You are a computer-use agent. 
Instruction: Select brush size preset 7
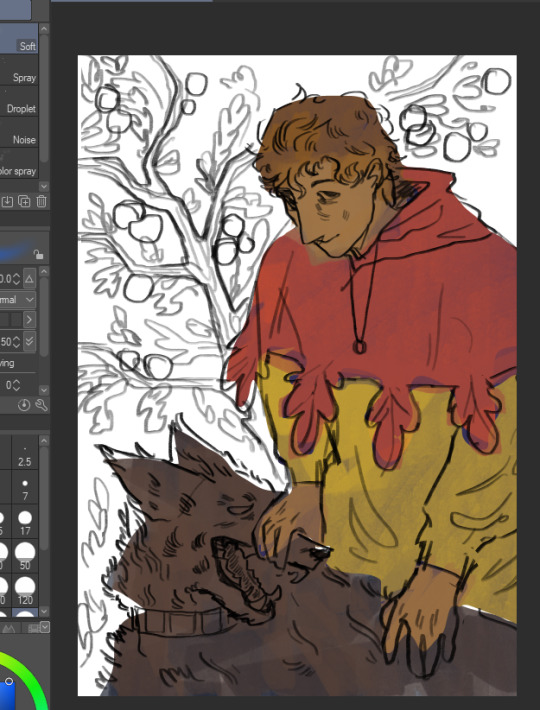tap(24, 487)
